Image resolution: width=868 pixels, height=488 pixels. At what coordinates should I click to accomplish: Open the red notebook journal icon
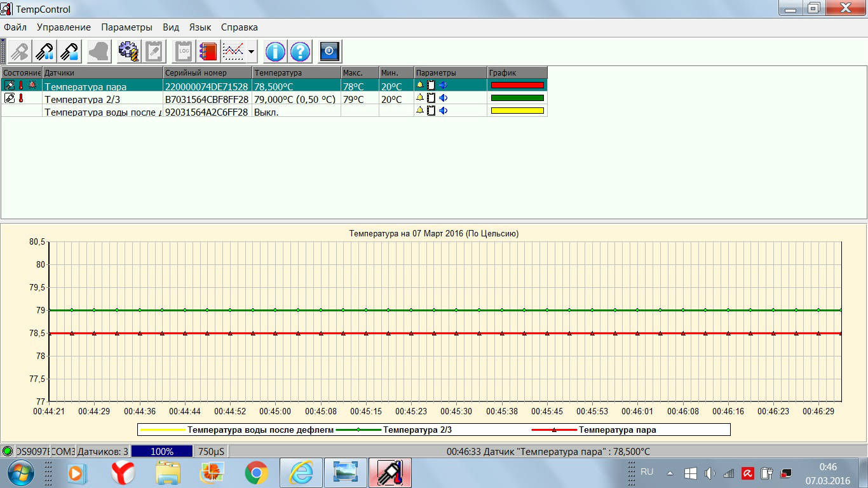click(x=208, y=51)
